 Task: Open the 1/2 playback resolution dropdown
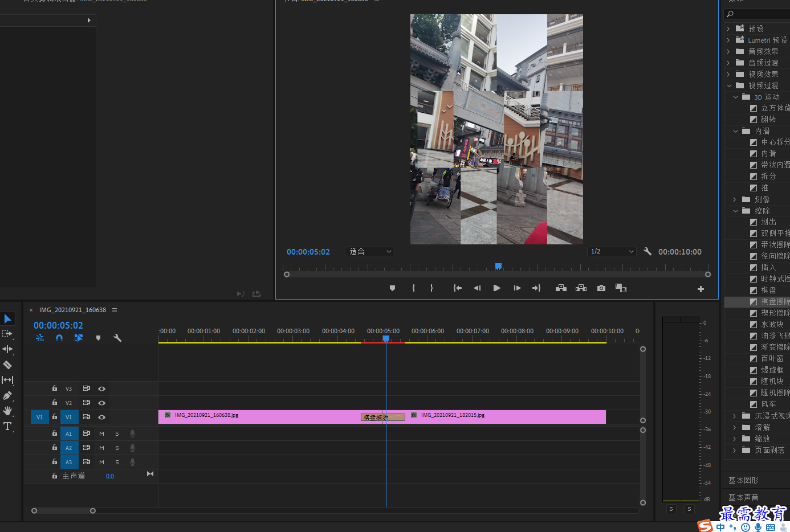click(612, 251)
